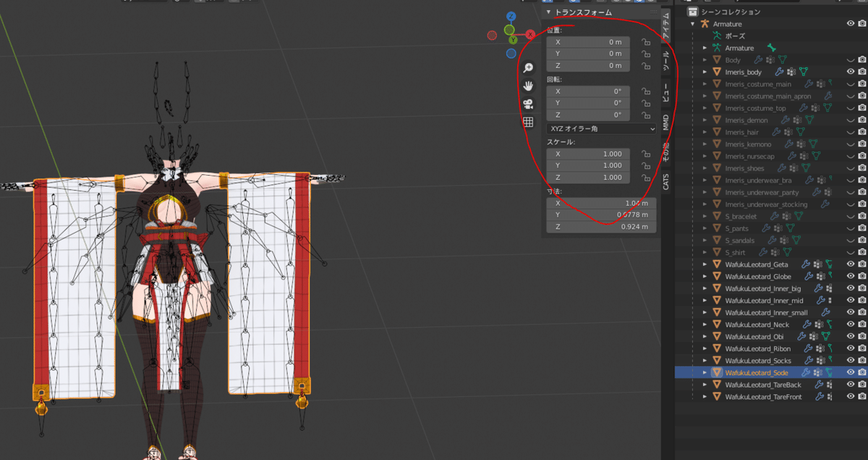Click the scale X field showing 1.000
This screenshot has height=460, width=868.
tap(588, 154)
